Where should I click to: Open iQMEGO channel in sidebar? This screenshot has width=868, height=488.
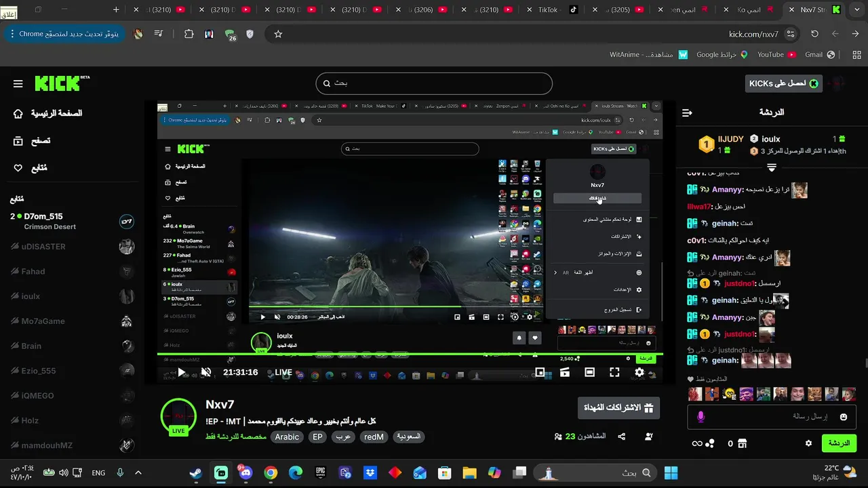pos(72,396)
